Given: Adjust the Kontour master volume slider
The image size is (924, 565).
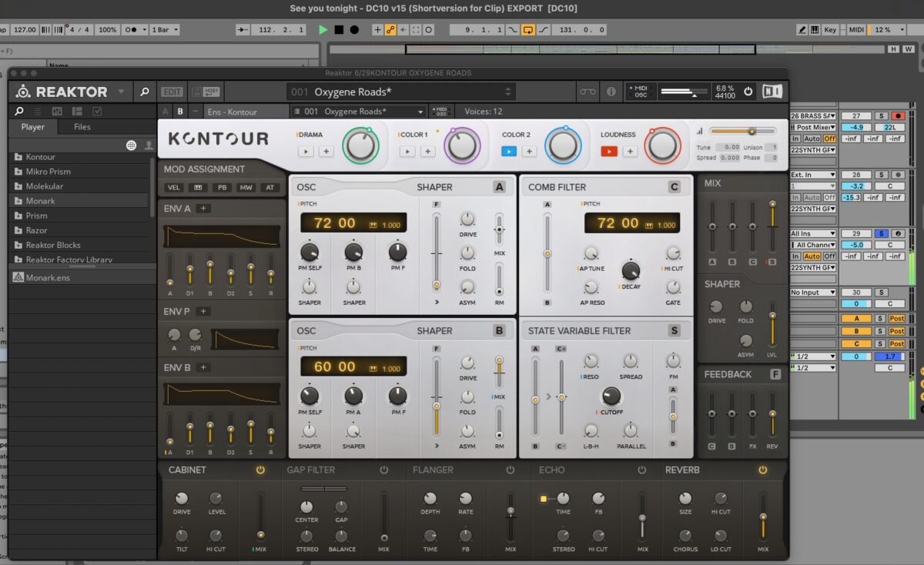Looking at the screenshot, I should coord(742,131).
